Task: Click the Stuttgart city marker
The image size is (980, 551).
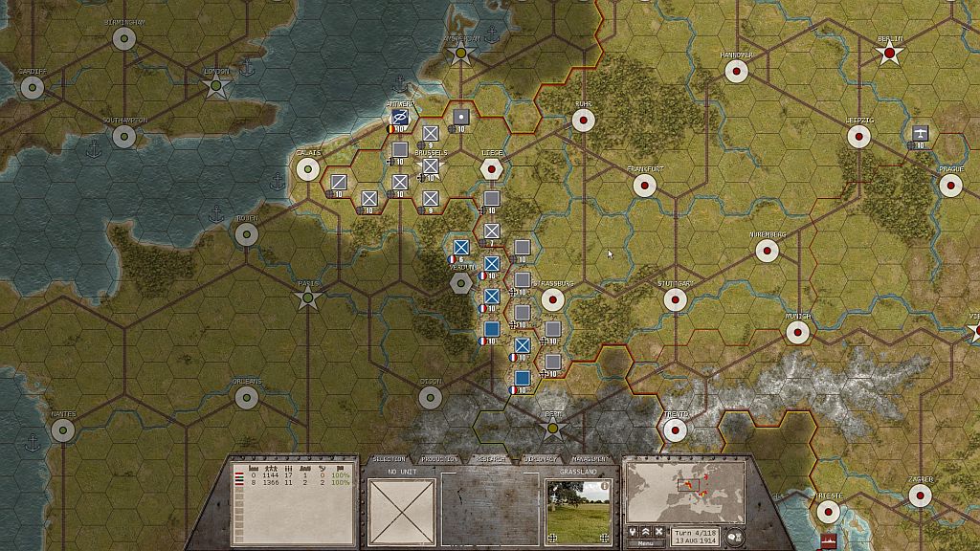Action: tap(675, 299)
